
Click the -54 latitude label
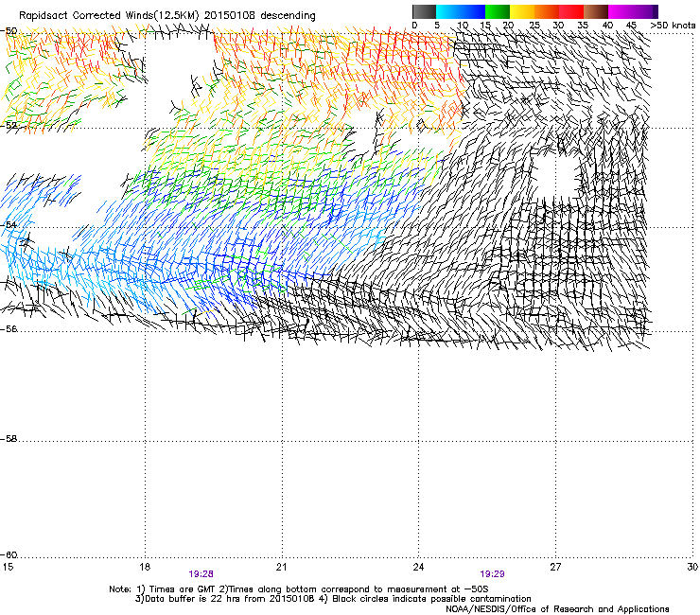tap(9, 224)
